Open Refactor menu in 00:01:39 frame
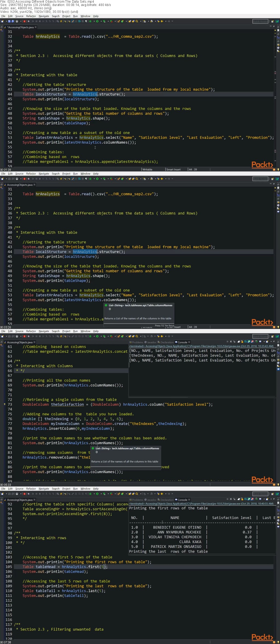This screenshot has width=280, height=644. tap(31, 16)
